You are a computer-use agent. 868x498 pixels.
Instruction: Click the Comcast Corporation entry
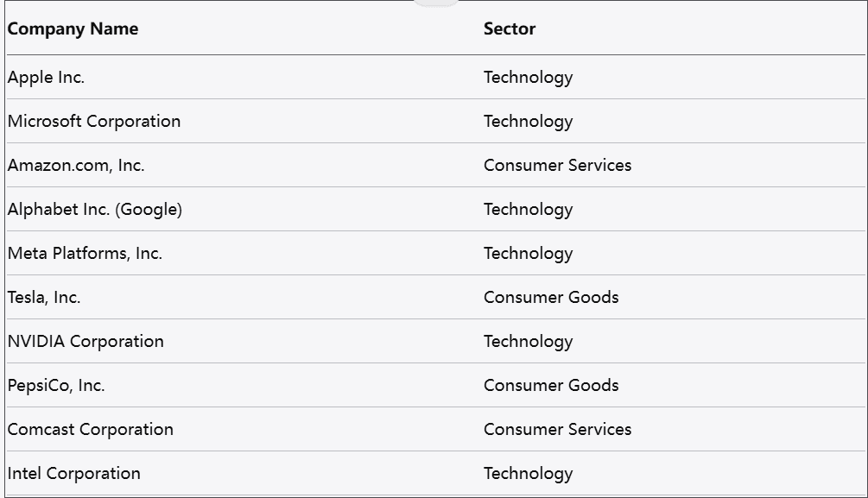point(91,430)
